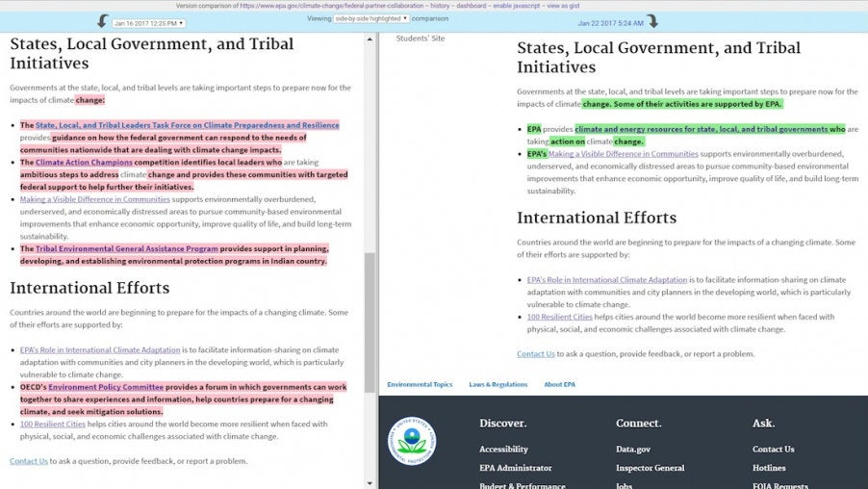
Task: Click left pane scrollbar down arrow
Action: tap(370, 483)
